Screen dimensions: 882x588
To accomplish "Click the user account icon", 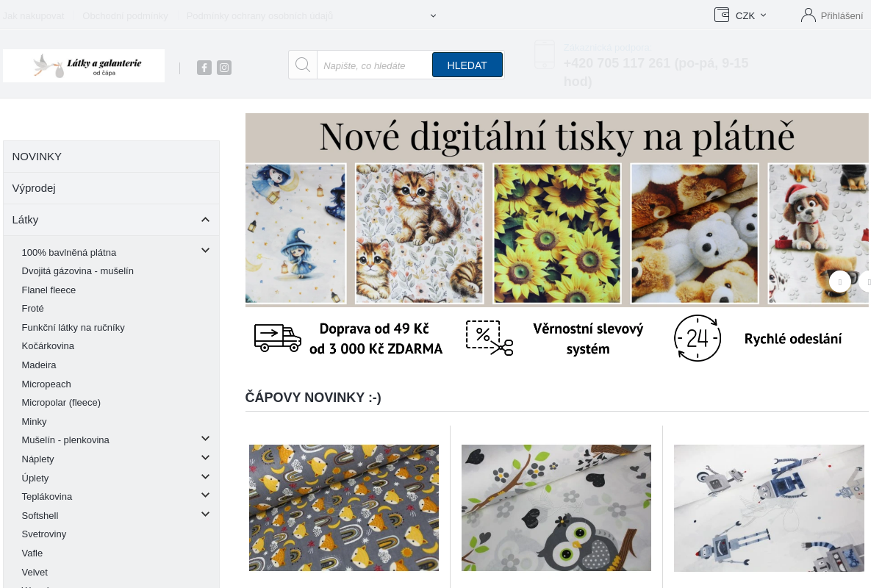I will click(808, 15).
